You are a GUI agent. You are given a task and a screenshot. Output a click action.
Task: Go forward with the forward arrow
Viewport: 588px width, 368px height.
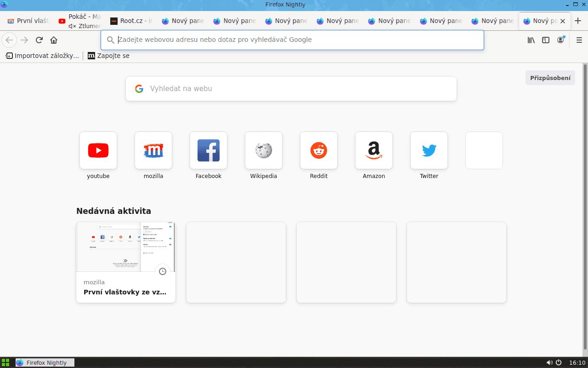24,40
